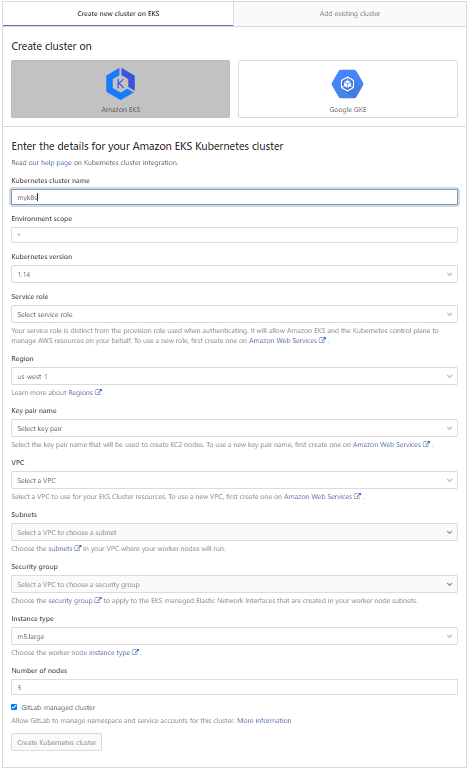The height and width of the screenshot is (771, 468).
Task: Focus the Kubernetes cluster name field
Action: point(234,197)
